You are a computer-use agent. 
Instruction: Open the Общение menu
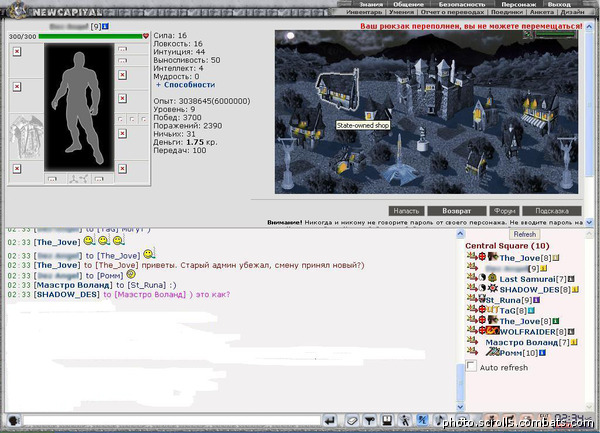click(408, 5)
